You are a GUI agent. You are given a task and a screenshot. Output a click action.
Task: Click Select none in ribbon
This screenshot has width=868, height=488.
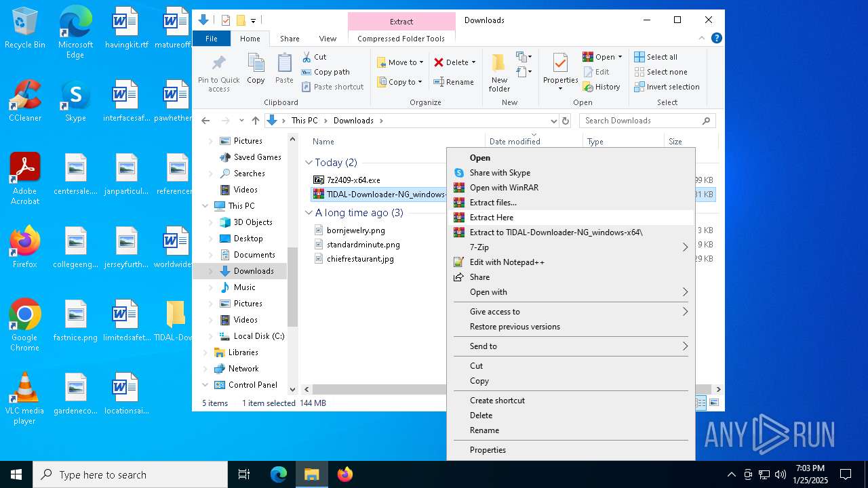pos(661,72)
